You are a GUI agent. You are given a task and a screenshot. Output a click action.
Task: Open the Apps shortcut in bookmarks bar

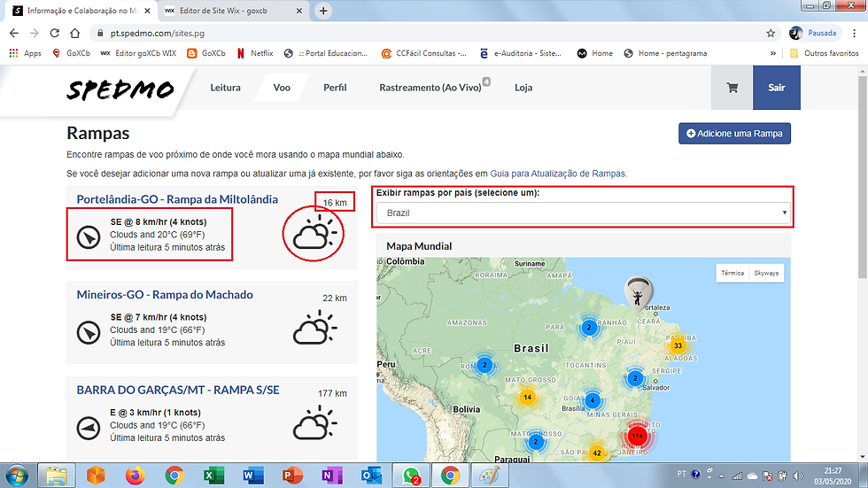pyautogui.click(x=25, y=53)
